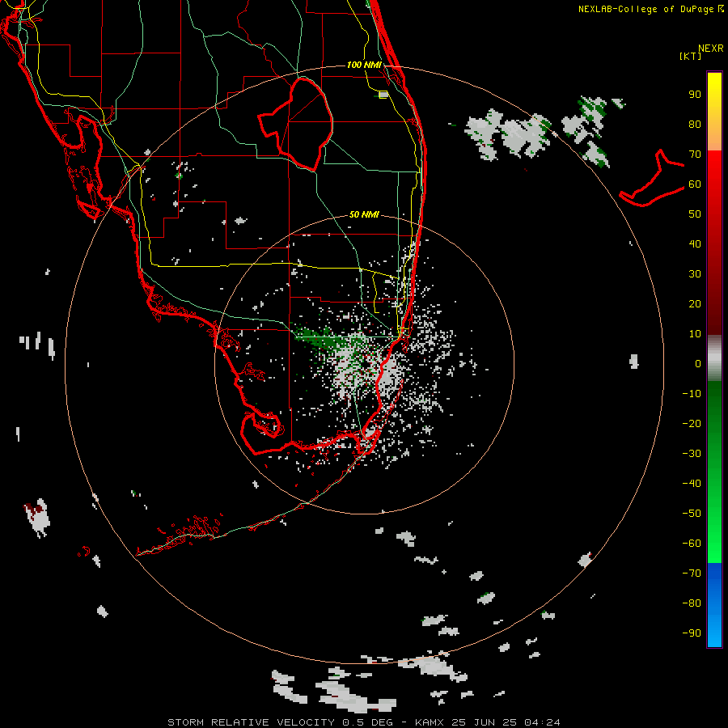Click the NEXR label above the color scale
The image size is (728, 728).
(711, 49)
